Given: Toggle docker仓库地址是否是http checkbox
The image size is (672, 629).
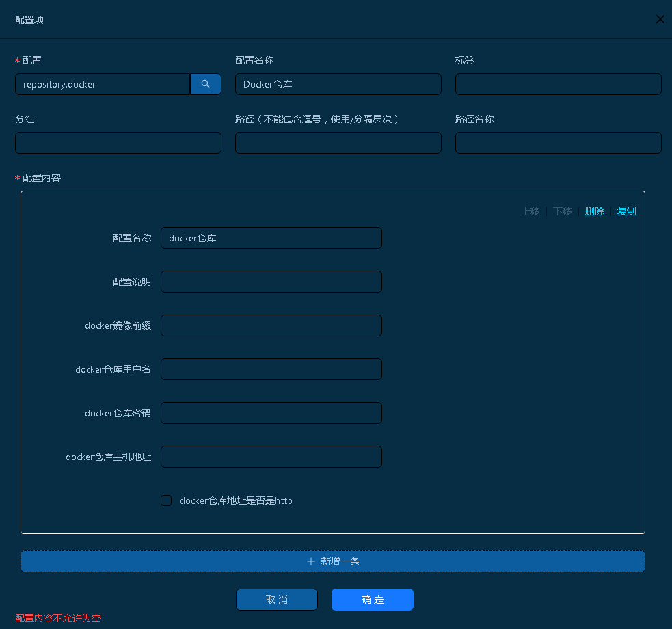Looking at the screenshot, I should click(x=166, y=500).
